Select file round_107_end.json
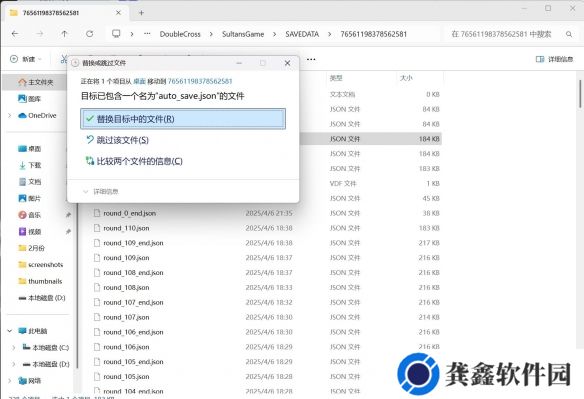 (133, 302)
